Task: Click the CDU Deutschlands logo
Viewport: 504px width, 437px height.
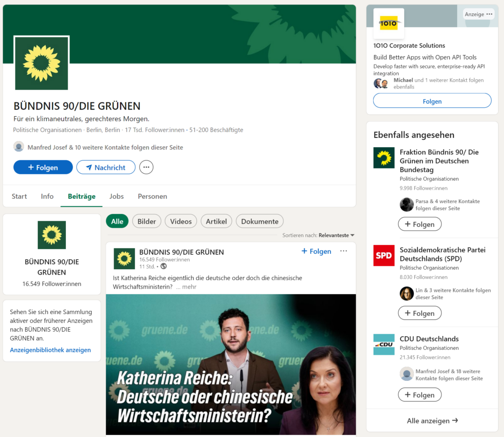Action: [x=384, y=344]
